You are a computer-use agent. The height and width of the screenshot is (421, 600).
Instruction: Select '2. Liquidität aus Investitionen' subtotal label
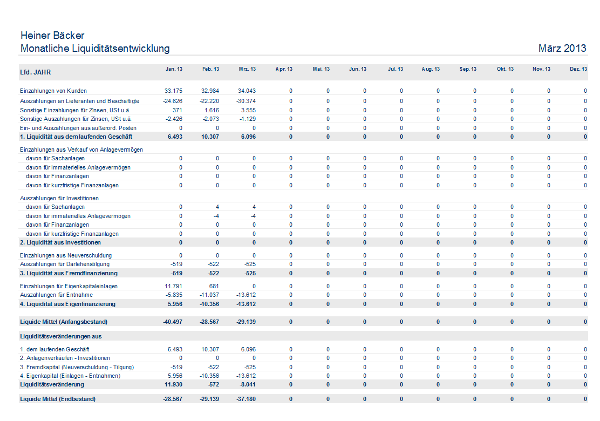[60, 243]
